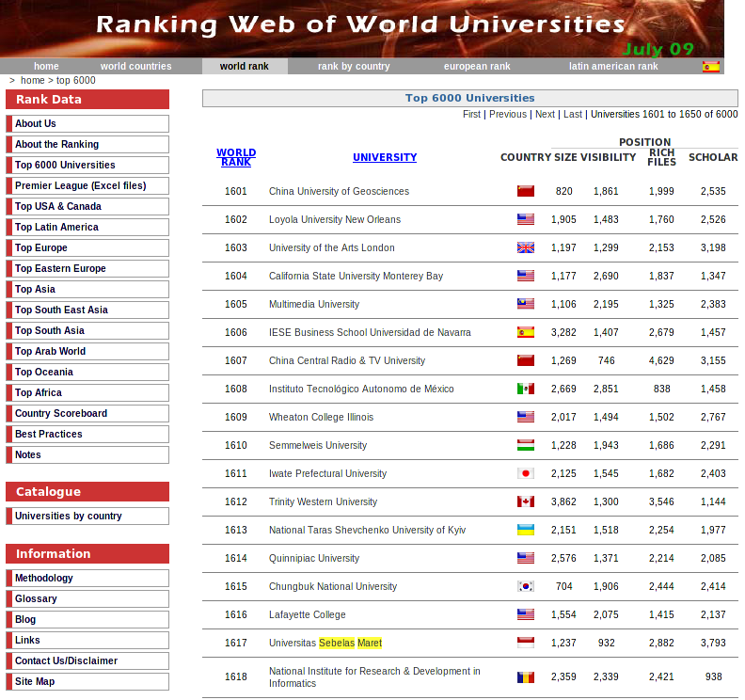Screen dimensions: 745x700
Task: Open Semmelweis University entry
Action: pyautogui.click(x=318, y=445)
